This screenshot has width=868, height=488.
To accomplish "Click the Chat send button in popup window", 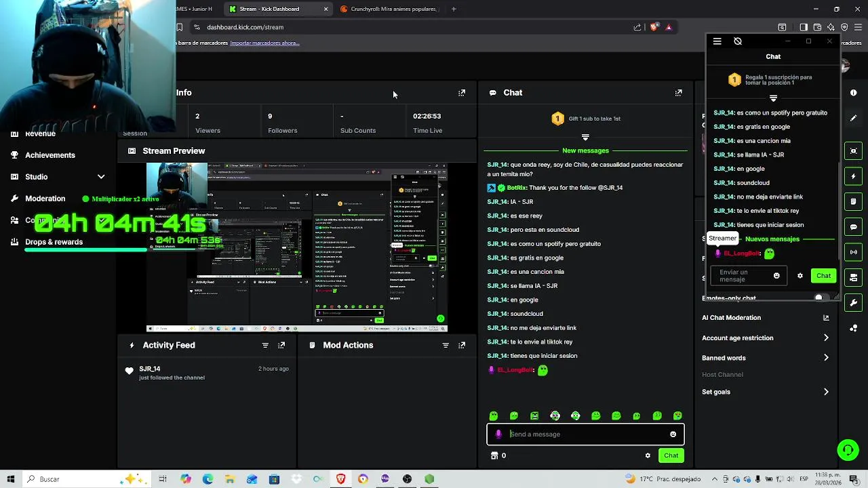I will pos(823,276).
